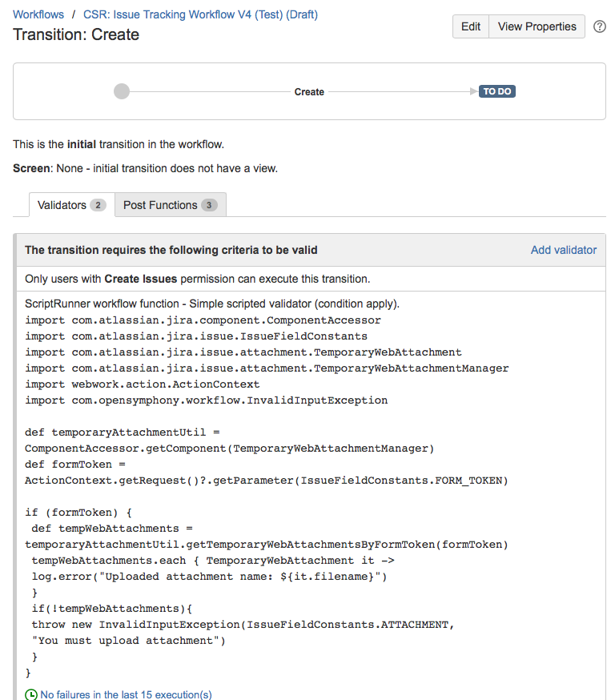615x700 pixels.
Task: Click the 'Screen: None' description text
Action: pos(145,169)
